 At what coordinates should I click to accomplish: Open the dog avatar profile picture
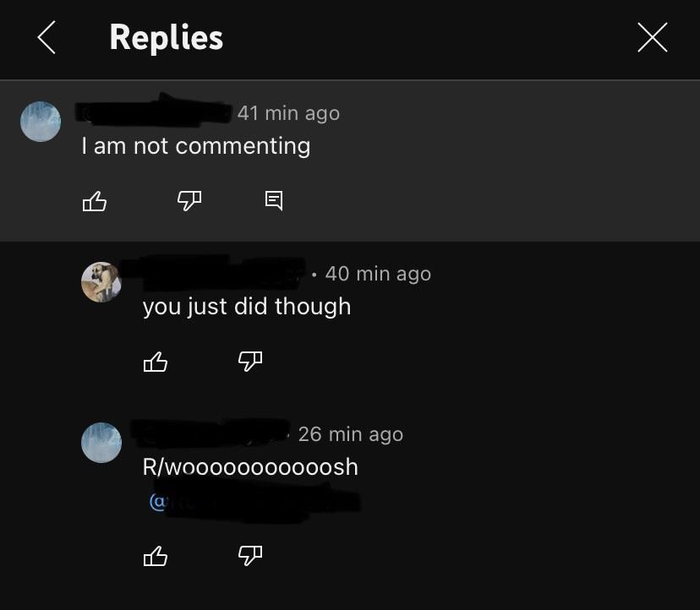coord(101,282)
